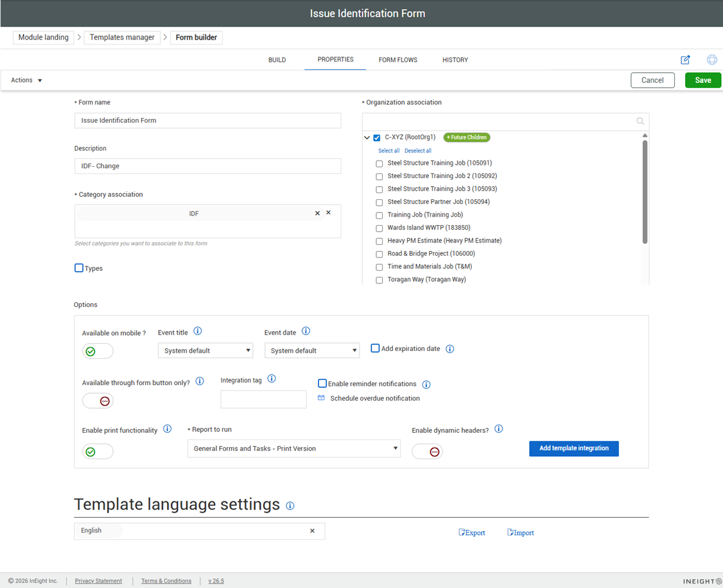
Task: Check Steel Structure Training Job 3 (105093)
Action: click(x=379, y=190)
